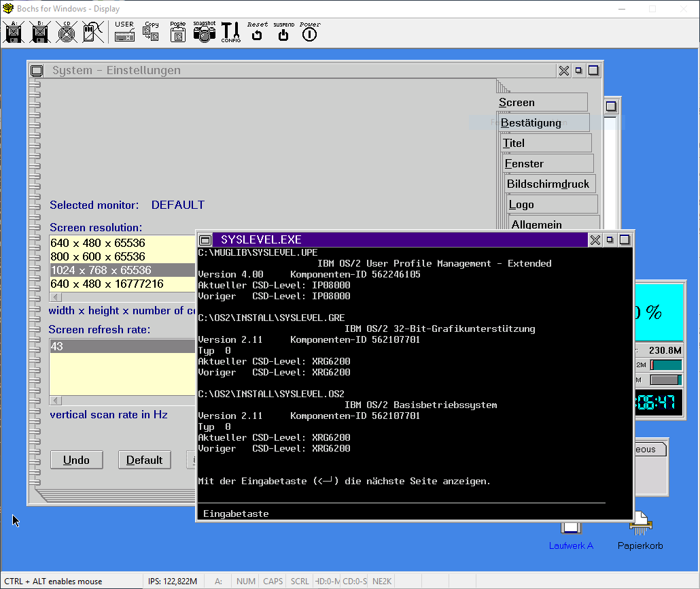Image resolution: width=700 pixels, height=589 pixels.
Task: Click the Suspend icon in Bochs toolbar
Action: tap(283, 32)
